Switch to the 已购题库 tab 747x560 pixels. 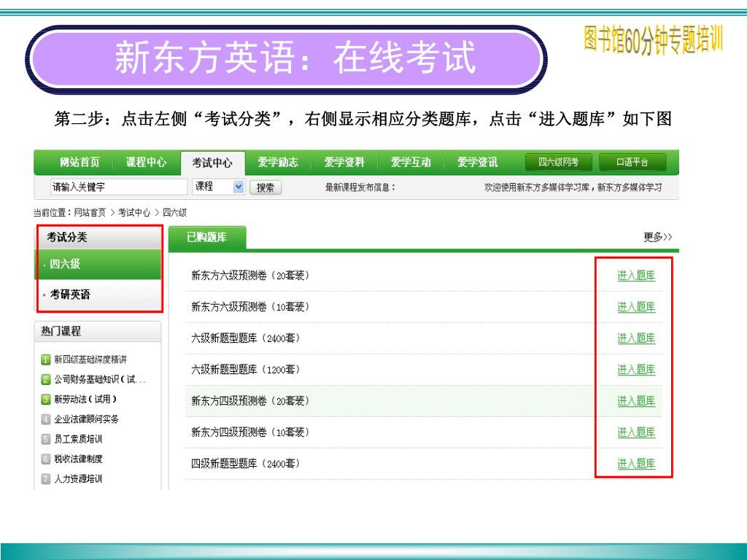coord(206,237)
